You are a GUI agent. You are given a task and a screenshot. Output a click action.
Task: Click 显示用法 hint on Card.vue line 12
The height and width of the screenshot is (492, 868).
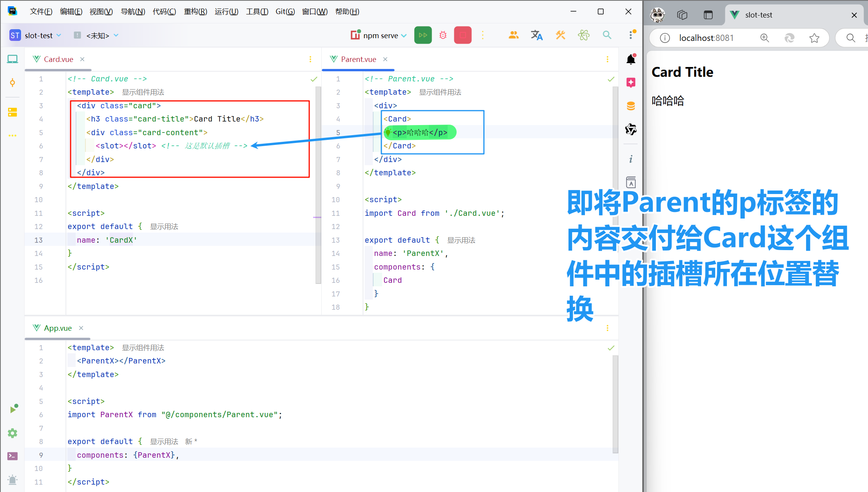coord(164,227)
